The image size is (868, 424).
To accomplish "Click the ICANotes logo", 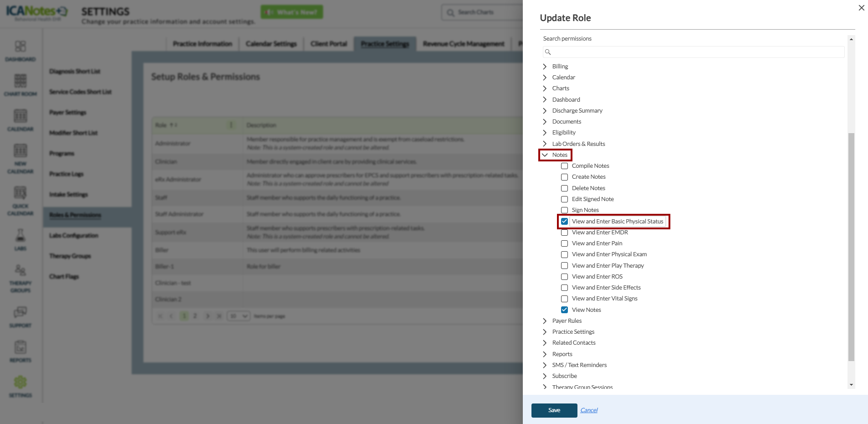I will (x=36, y=12).
